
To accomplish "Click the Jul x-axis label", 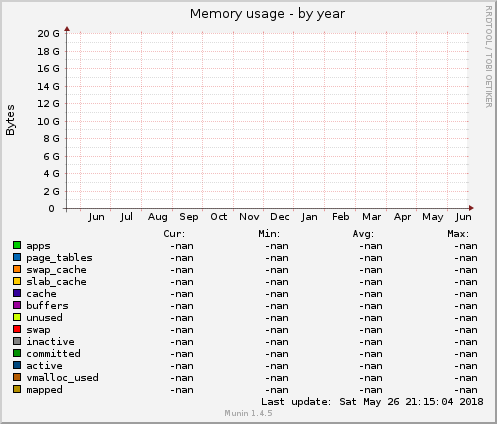I will [126, 217].
